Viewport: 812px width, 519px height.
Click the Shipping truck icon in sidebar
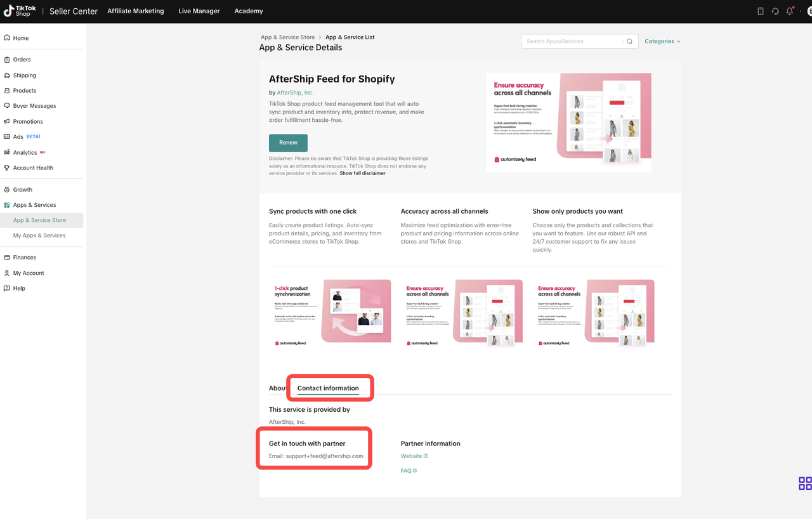[7, 76]
